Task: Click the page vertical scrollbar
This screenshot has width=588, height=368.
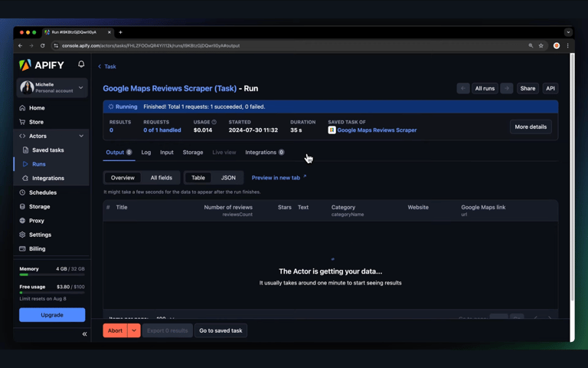Action: [x=572, y=176]
